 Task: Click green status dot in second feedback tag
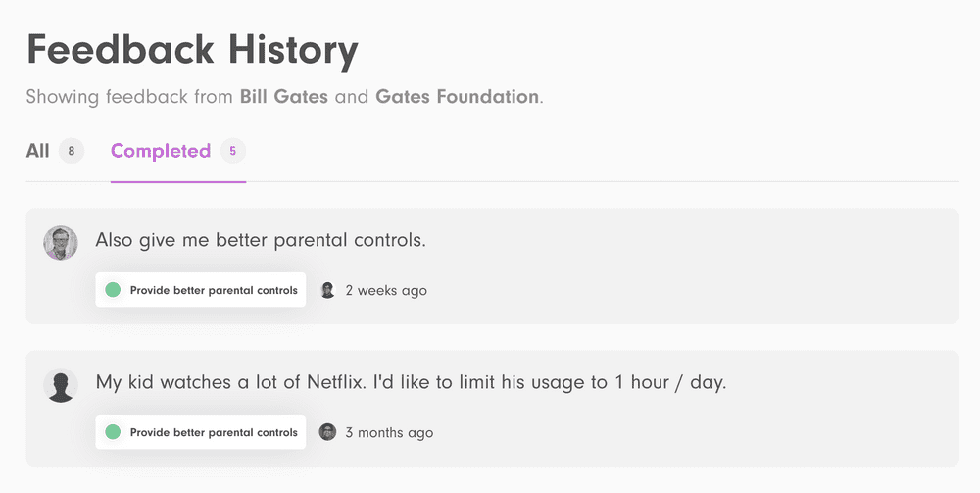pyautogui.click(x=113, y=432)
